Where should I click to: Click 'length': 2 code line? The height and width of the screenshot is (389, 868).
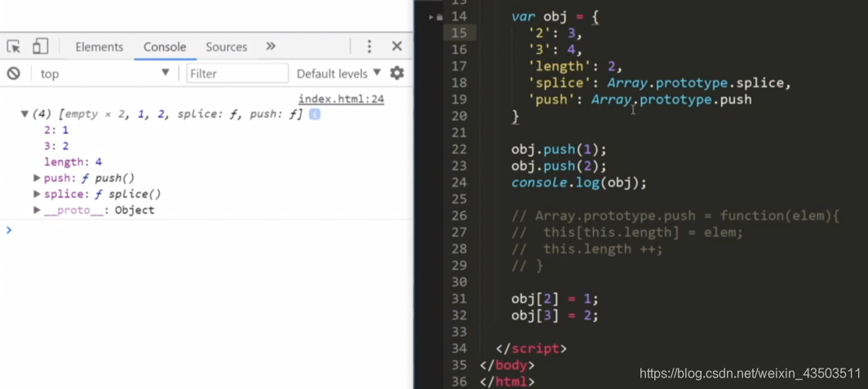(x=576, y=66)
